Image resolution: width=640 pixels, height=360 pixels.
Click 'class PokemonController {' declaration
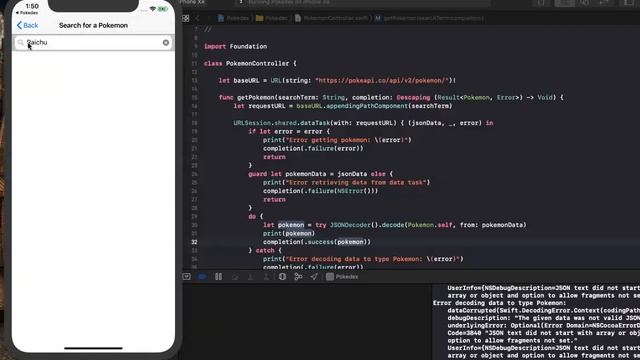(x=250, y=64)
